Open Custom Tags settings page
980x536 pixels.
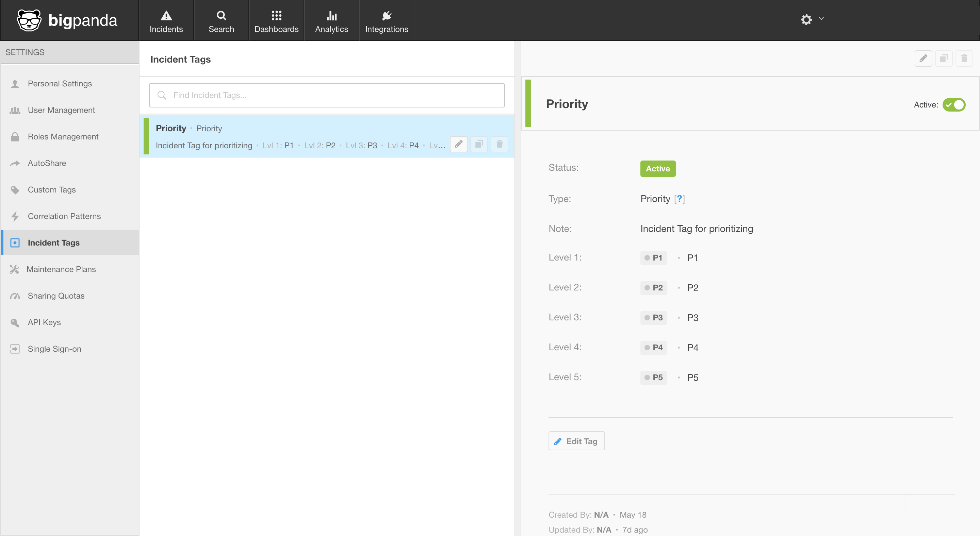click(x=52, y=190)
